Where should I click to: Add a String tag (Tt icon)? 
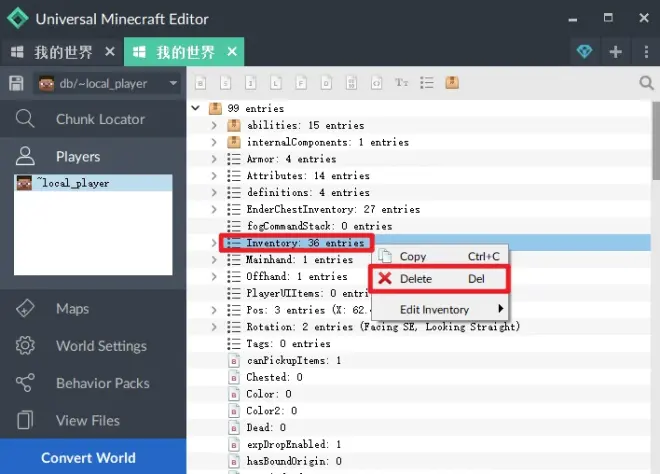tap(402, 83)
